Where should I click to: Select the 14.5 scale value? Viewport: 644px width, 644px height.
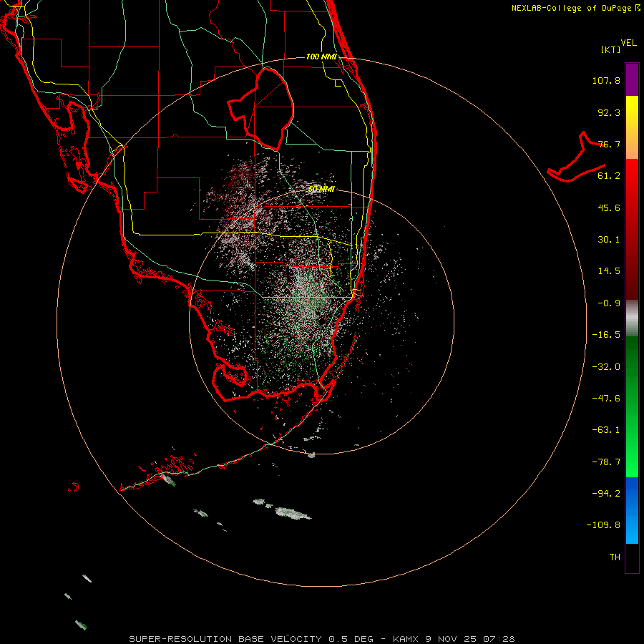pyautogui.click(x=609, y=271)
